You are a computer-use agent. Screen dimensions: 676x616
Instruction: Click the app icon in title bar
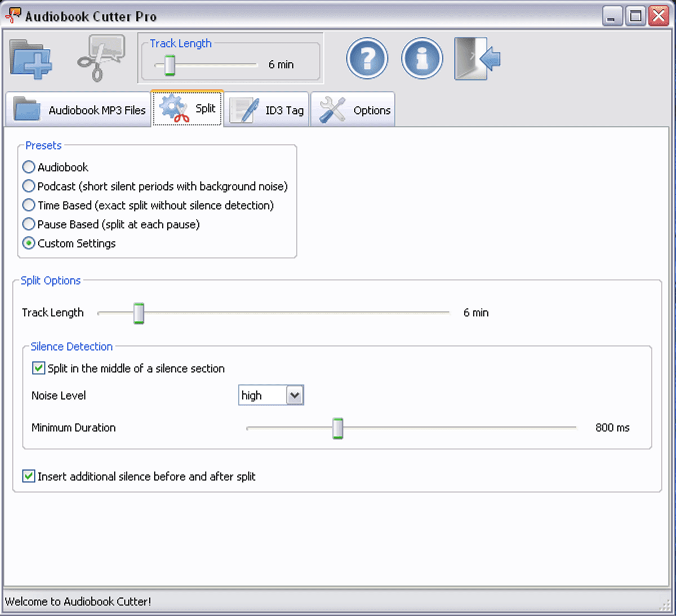coord(12,15)
